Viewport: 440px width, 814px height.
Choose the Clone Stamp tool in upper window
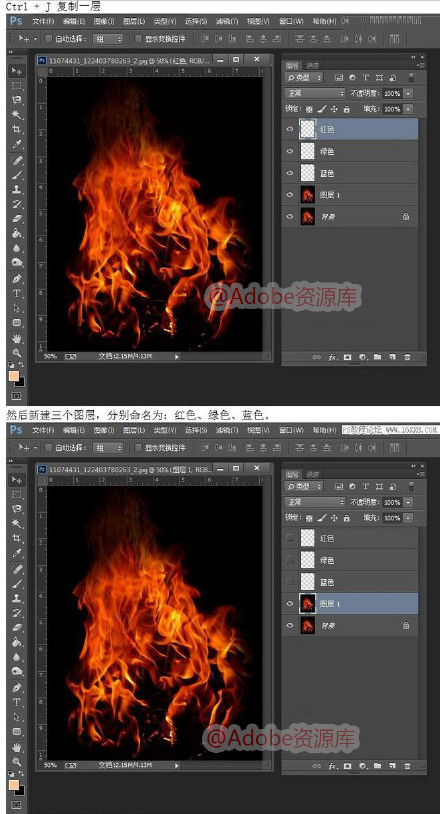tap(17, 189)
